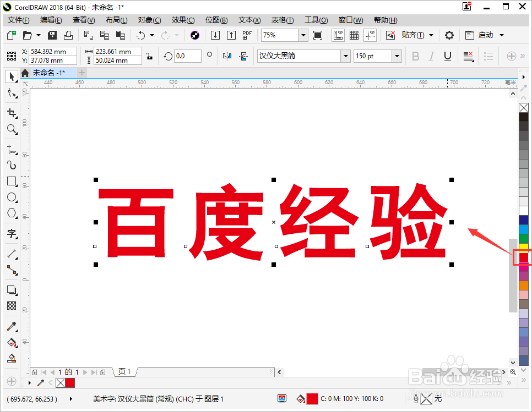Select the 页 1 page tab

[x=124, y=372]
